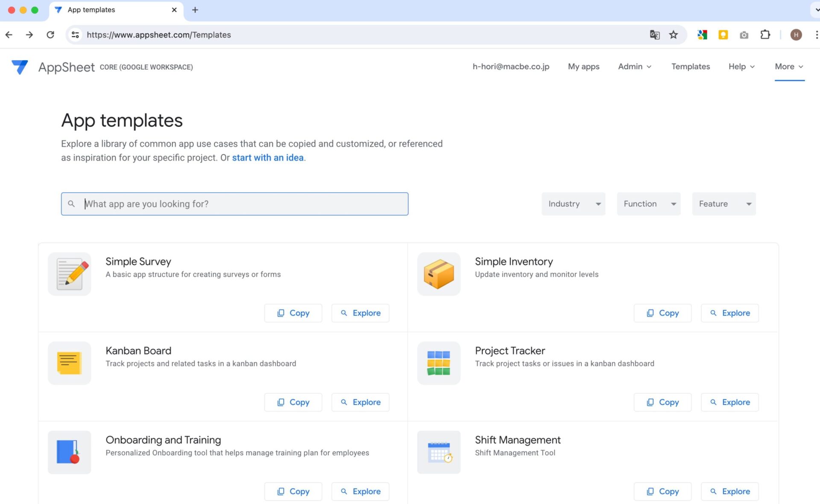820x504 pixels.
Task: Click the start with an idea link
Action: pyautogui.click(x=267, y=158)
